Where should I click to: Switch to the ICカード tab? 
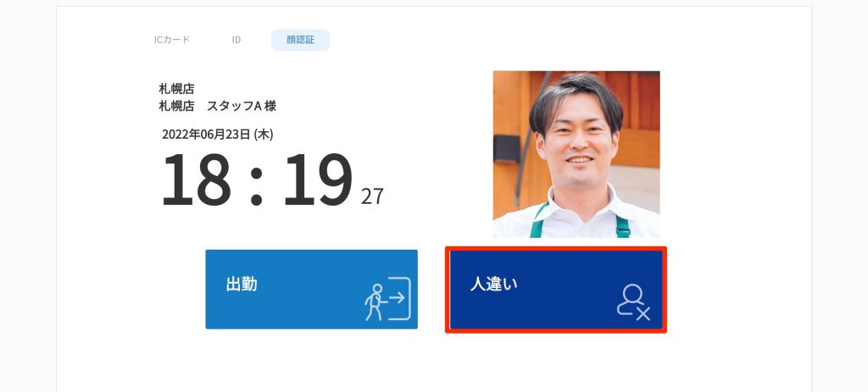click(172, 40)
